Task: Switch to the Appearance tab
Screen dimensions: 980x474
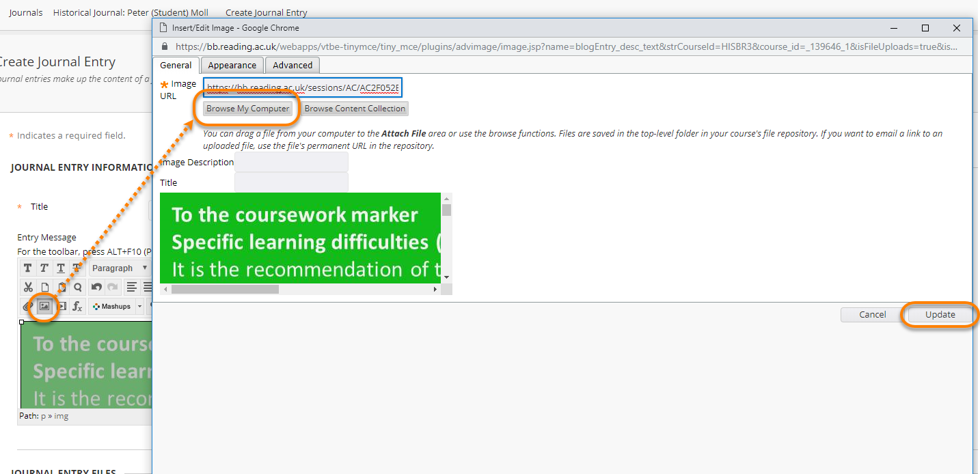Action: click(x=232, y=66)
